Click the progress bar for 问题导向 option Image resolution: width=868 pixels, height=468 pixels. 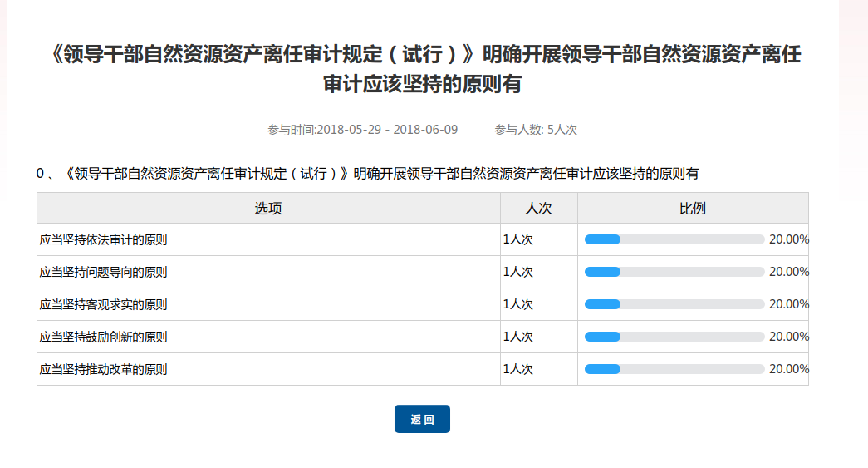pyautogui.click(x=674, y=272)
